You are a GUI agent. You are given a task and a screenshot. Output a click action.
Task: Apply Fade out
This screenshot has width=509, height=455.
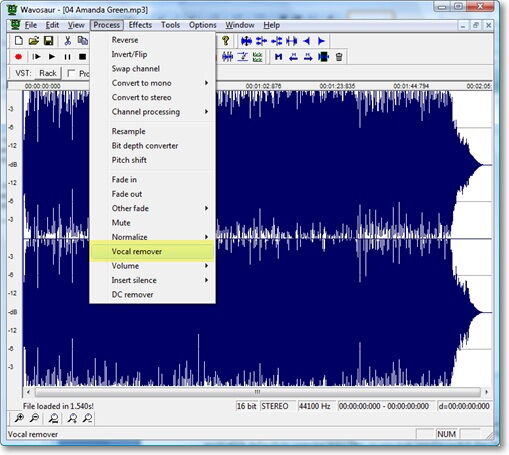[153, 194]
